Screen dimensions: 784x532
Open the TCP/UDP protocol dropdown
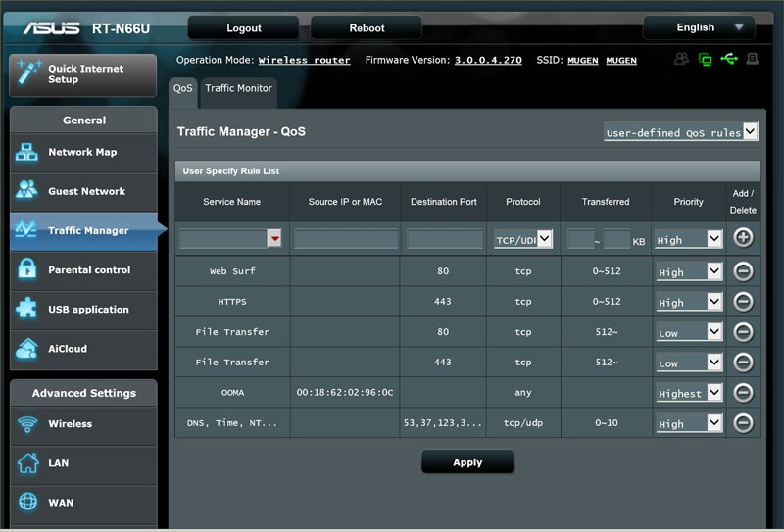point(523,239)
